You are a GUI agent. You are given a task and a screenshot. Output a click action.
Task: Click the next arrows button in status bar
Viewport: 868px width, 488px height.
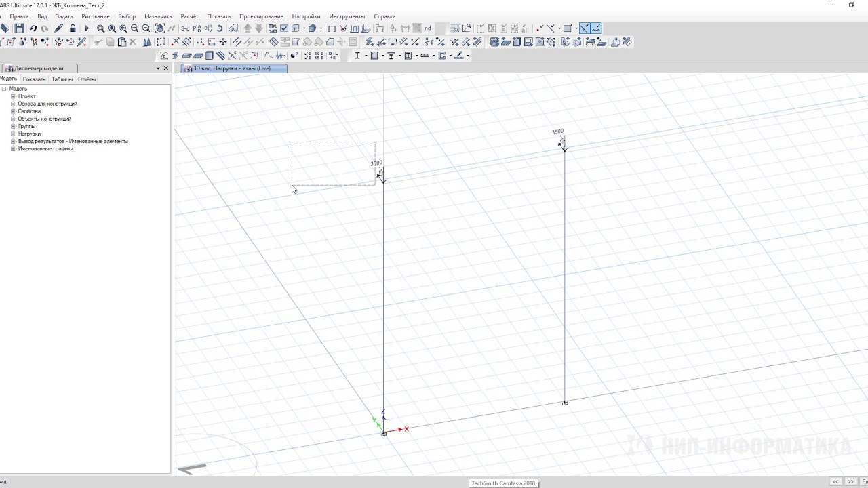850,482
